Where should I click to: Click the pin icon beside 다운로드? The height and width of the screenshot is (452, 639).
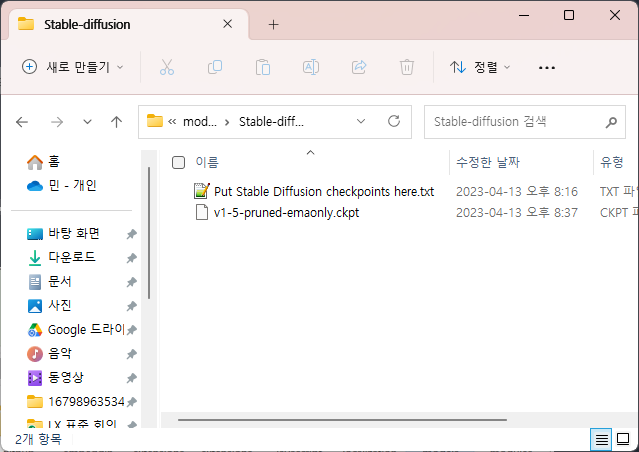pyautogui.click(x=131, y=258)
